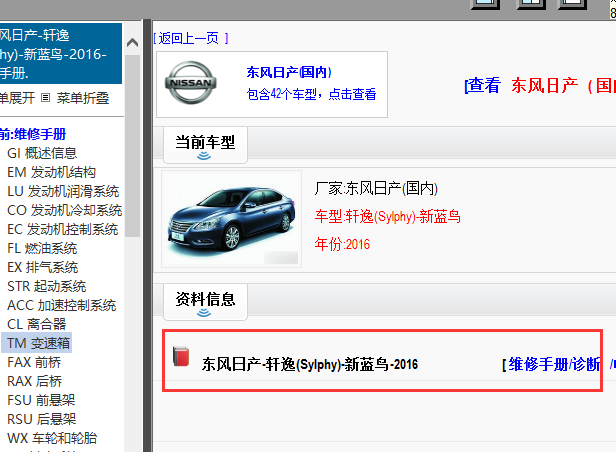
Task: Click the Nissan logo image
Action: (x=191, y=83)
